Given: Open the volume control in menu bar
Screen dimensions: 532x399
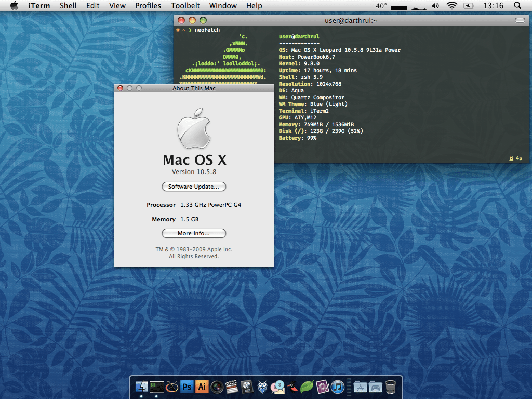Looking at the screenshot, I should 435,6.
